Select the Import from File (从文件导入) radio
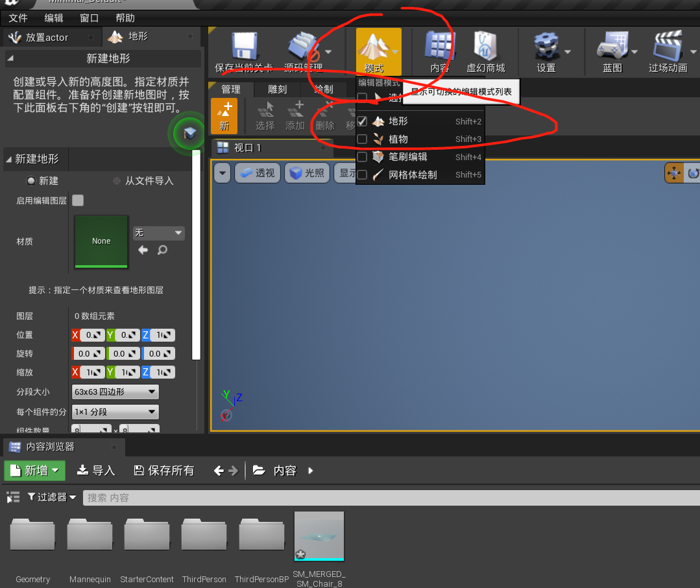Image resolution: width=700 pixels, height=588 pixels. click(117, 181)
